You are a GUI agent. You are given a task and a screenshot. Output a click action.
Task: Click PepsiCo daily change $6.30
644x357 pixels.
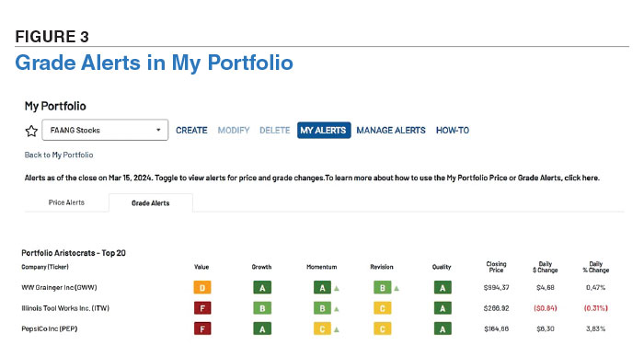click(546, 328)
